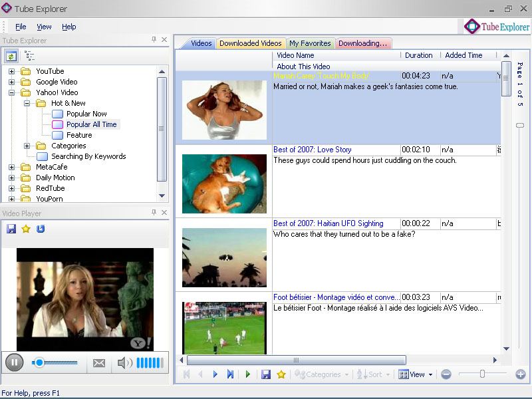
Task: Click the tree view icon in Tube Explorer panel
Action: [29, 56]
